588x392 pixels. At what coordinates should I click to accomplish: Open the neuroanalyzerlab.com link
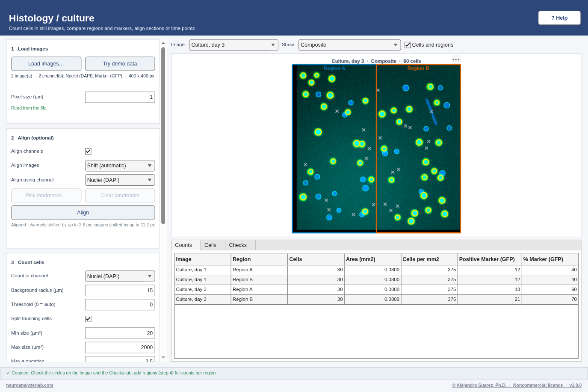click(30, 385)
